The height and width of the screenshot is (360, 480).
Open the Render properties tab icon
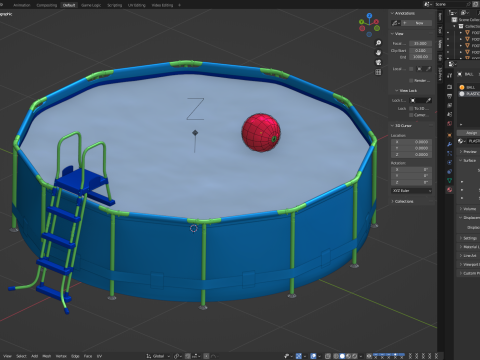click(x=449, y=87)
